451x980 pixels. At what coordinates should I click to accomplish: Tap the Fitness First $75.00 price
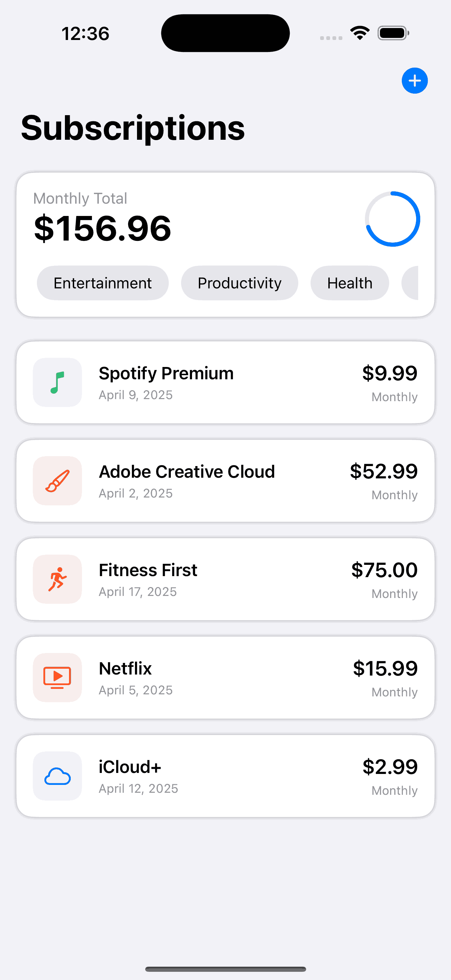pos(384,570)
